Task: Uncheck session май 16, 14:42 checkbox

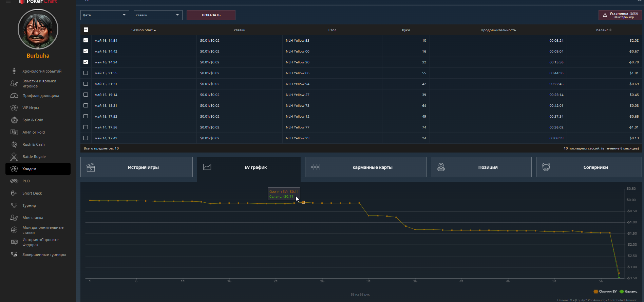Action: (x=86, y=51)
